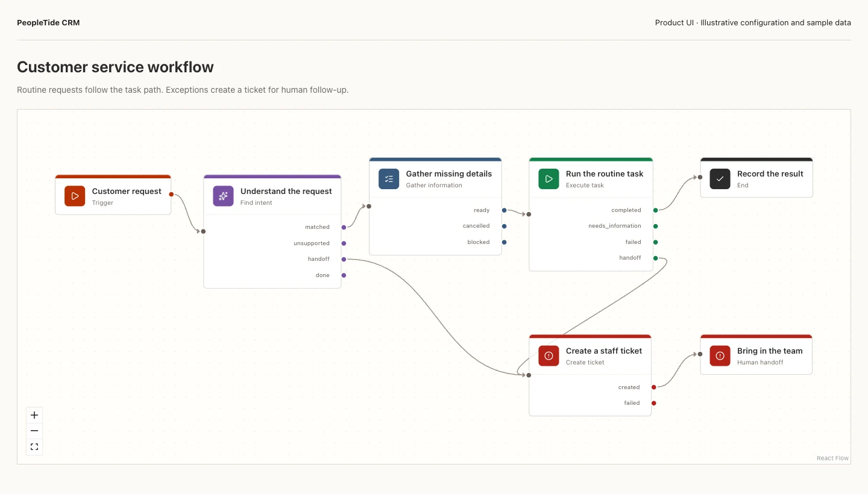Click the "cancelled" output port dot
Screen dimensions: 868x494
(504, 226)
